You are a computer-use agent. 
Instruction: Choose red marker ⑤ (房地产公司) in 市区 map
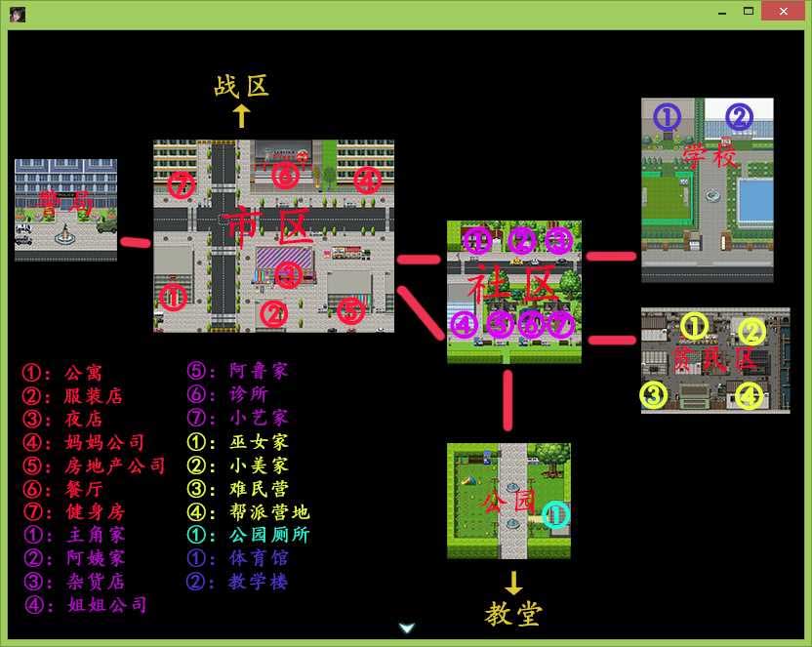coord(350,311)
